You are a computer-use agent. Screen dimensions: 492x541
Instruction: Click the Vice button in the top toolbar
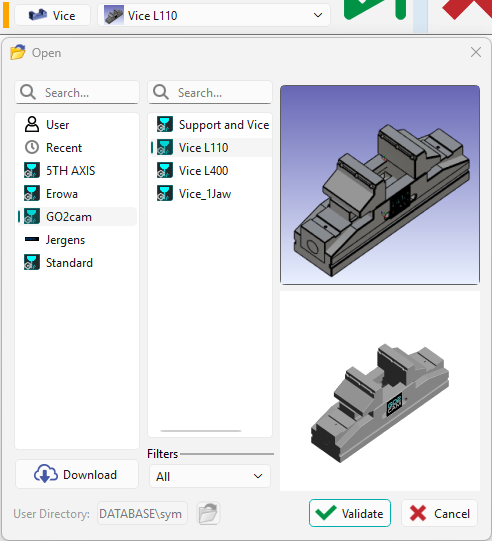click(x=52, y=16)
